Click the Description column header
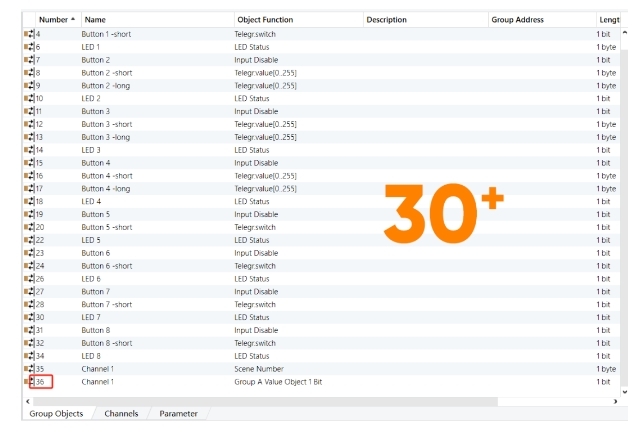The width and height of the screenshot is (638, 438). pyautogui.click(x=386, y=19)
